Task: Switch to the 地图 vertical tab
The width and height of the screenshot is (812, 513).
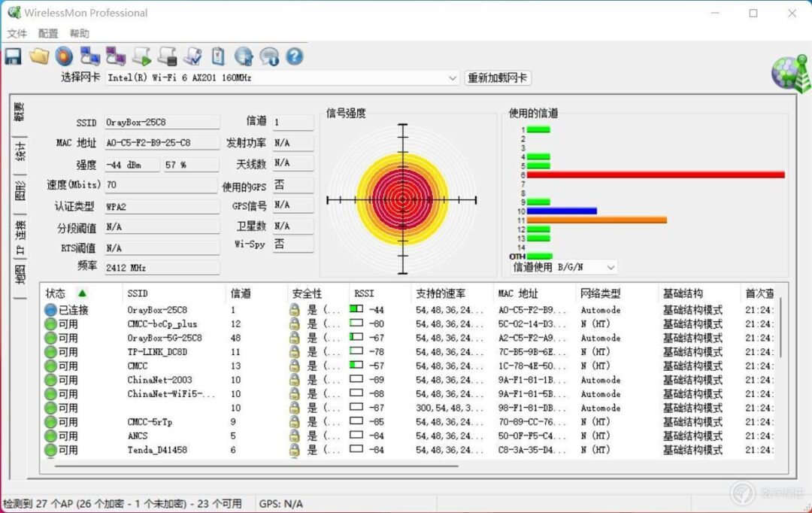Action: (20, 275)
